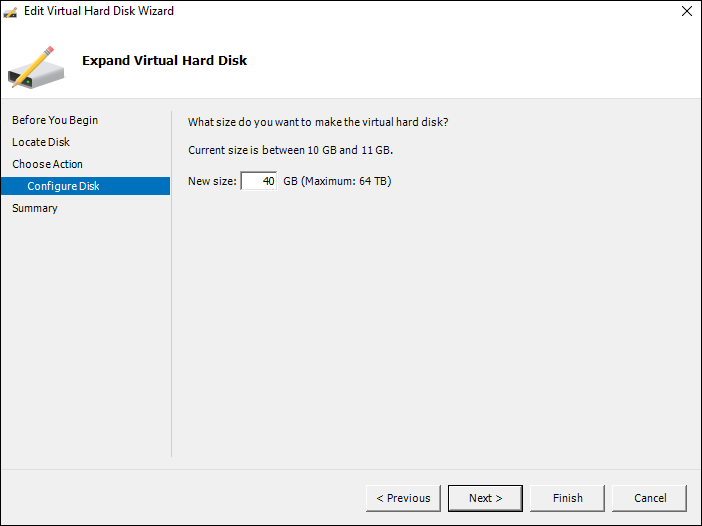
Task: Click the wizard icon in the title bar
Action: (10, 12)
